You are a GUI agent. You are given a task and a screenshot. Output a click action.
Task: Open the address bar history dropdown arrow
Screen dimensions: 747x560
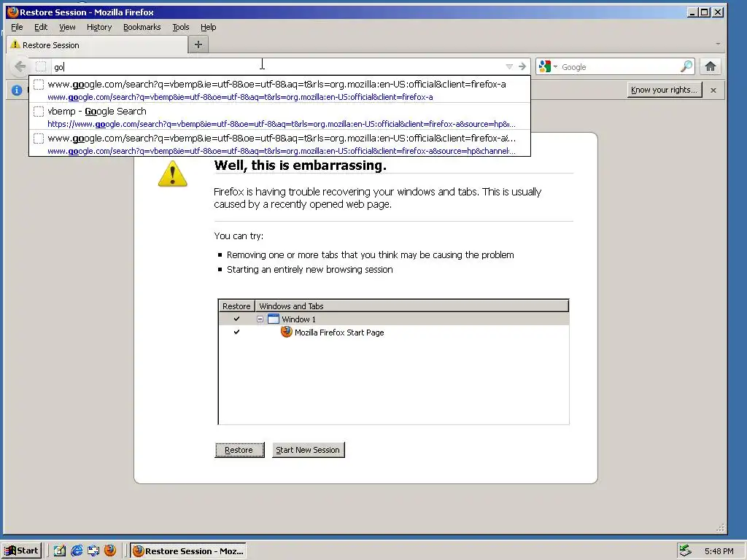click(509, 66)
